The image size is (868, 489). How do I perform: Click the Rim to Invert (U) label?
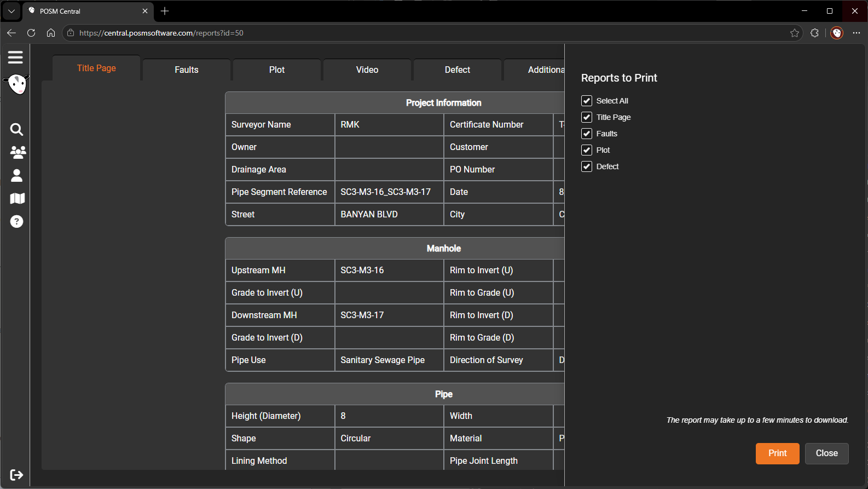pos(482,270)
